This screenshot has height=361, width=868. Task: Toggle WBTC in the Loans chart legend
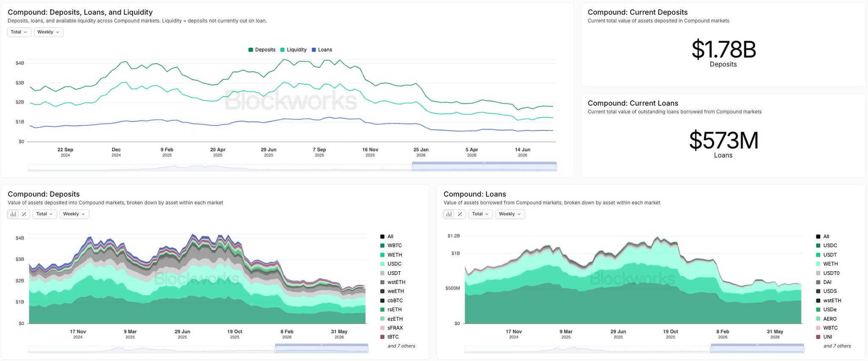click(x=827, y=328)
